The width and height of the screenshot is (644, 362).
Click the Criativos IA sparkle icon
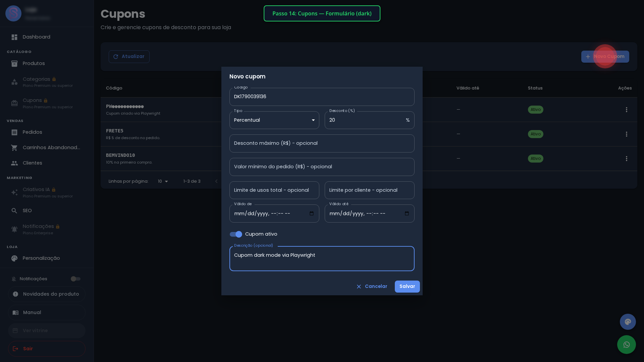pyautogui.click(x=14, y=192)
